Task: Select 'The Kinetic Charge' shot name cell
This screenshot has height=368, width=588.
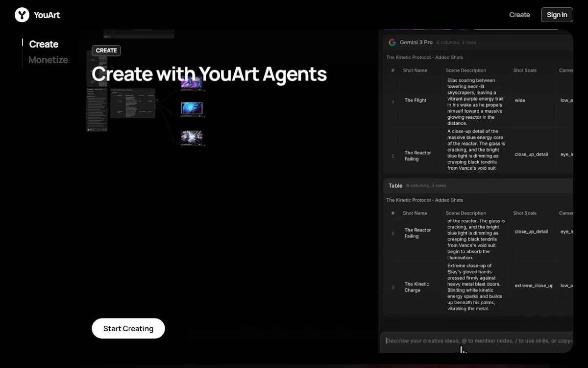Action: tap(417, 287)
